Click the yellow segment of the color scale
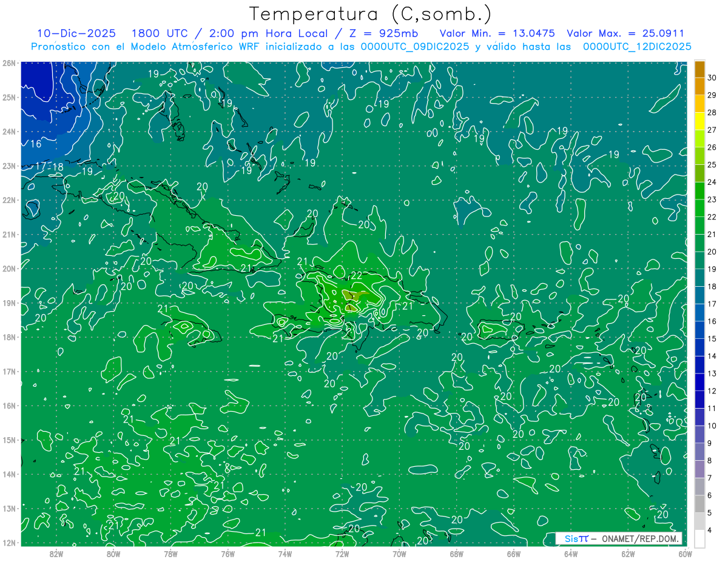 coord(699,121)
